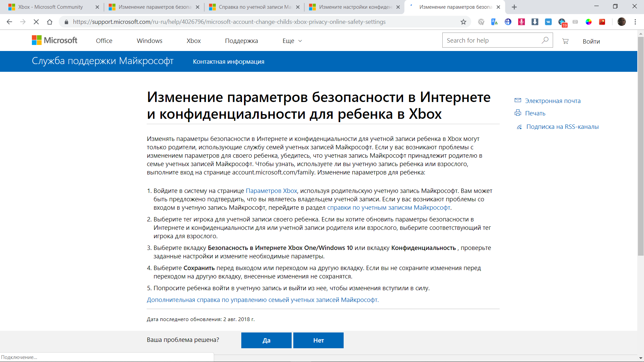Viewport: 644px width, 362px height.
Task: Click the vertical page scrollbar
Action: [641, 146]
